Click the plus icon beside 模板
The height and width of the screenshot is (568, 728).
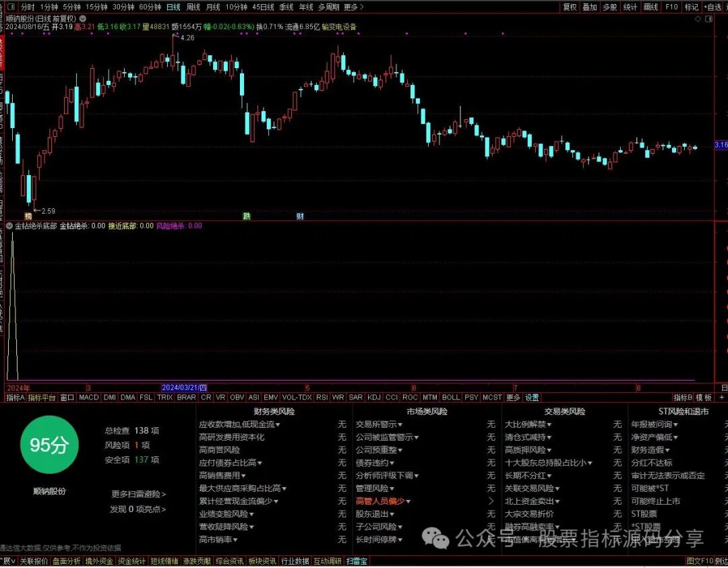tap(721, 398)
